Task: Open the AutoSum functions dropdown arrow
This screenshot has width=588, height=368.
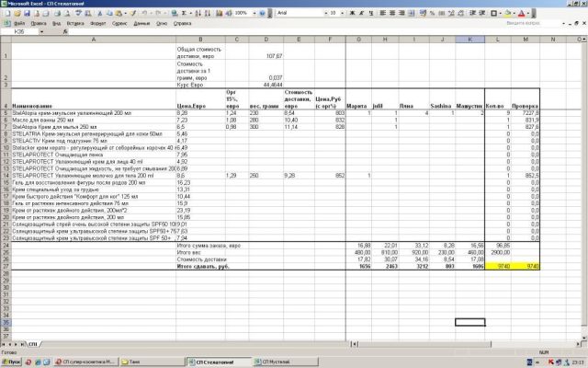Action: pyautogui.click(x=190, y=13)
